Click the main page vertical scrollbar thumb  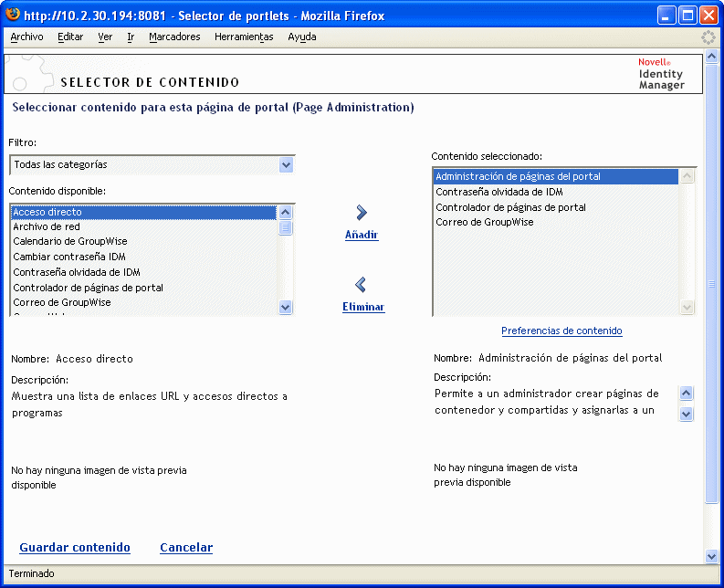point(711,284)
